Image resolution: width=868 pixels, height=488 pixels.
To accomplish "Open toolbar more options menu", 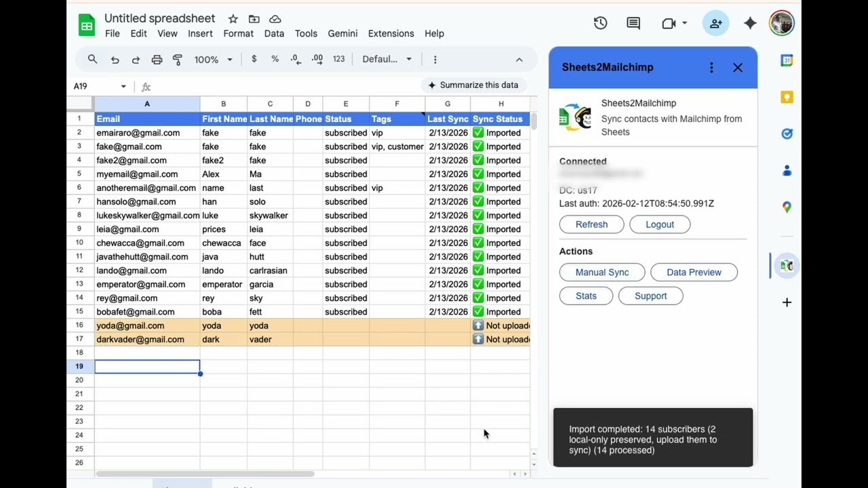I will click(435, 60).
